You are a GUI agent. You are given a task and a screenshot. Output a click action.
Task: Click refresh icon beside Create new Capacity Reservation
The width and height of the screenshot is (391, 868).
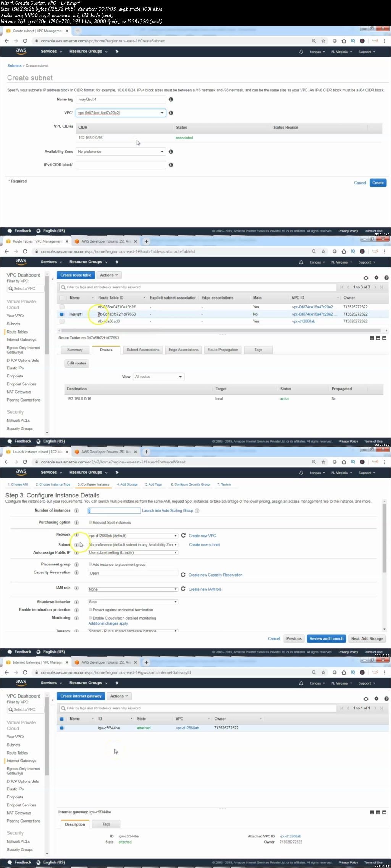point(183,575)
